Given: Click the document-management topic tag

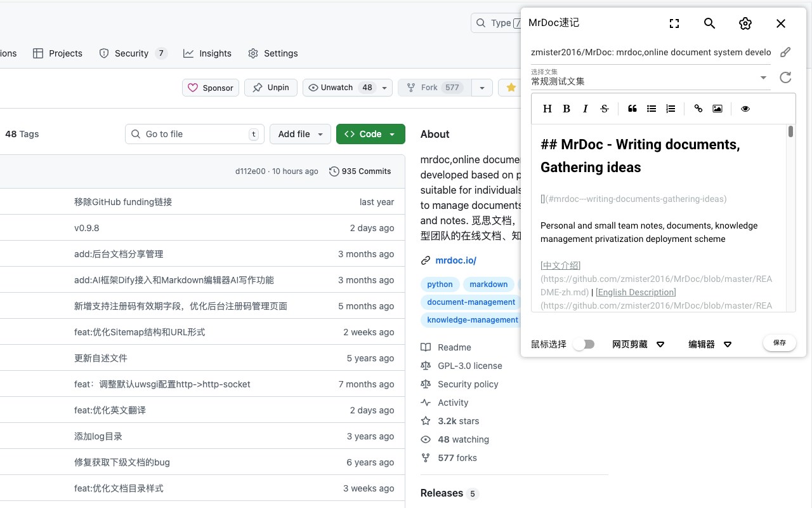Looking at the screenshot, I should 471,302.
